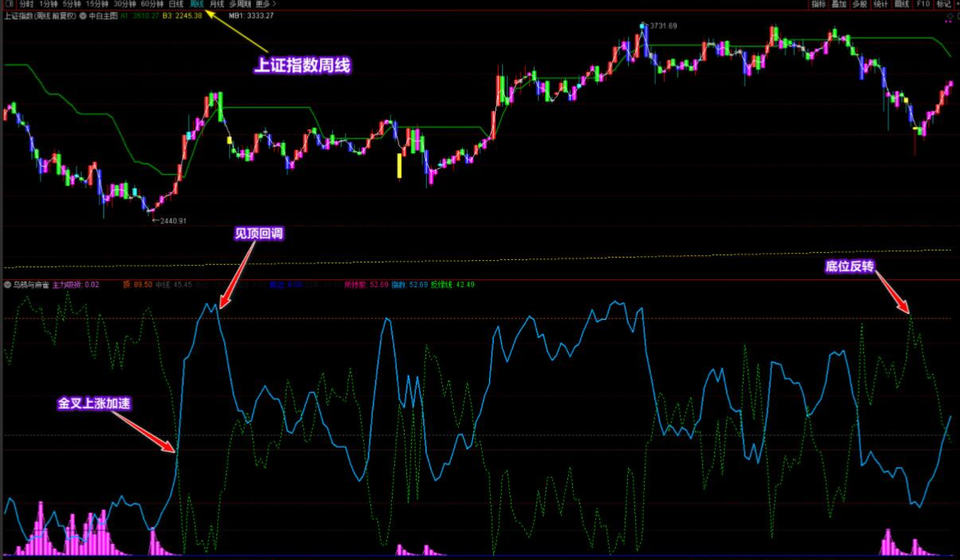Expand the 更多 periods dropdown
Screen dimensions: 960x560
[266, 4]
